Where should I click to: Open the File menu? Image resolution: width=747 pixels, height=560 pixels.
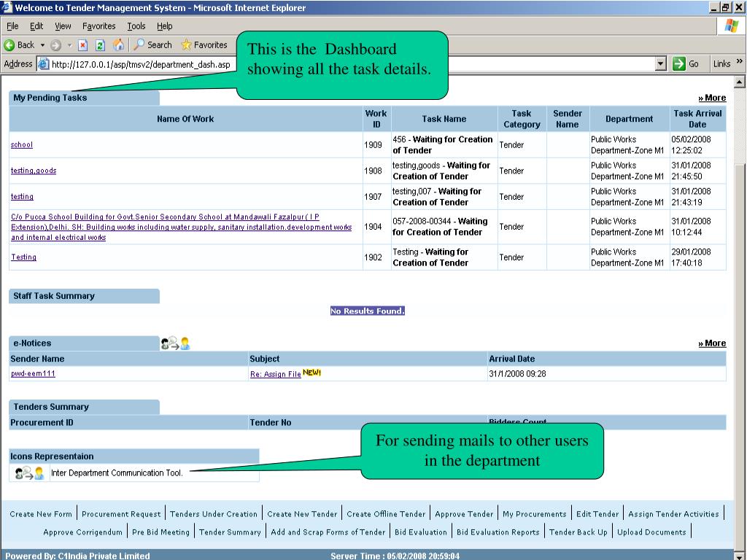tap(12, 26)
